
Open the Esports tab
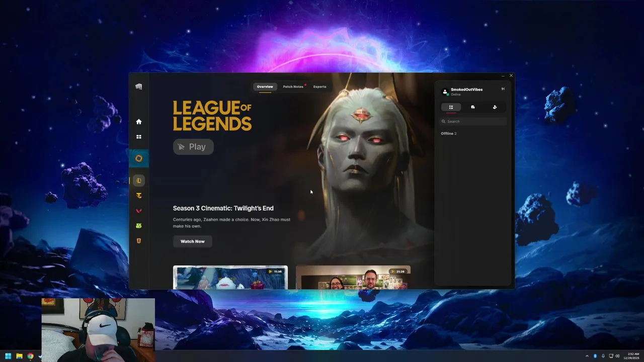click(x=320, y=86)
